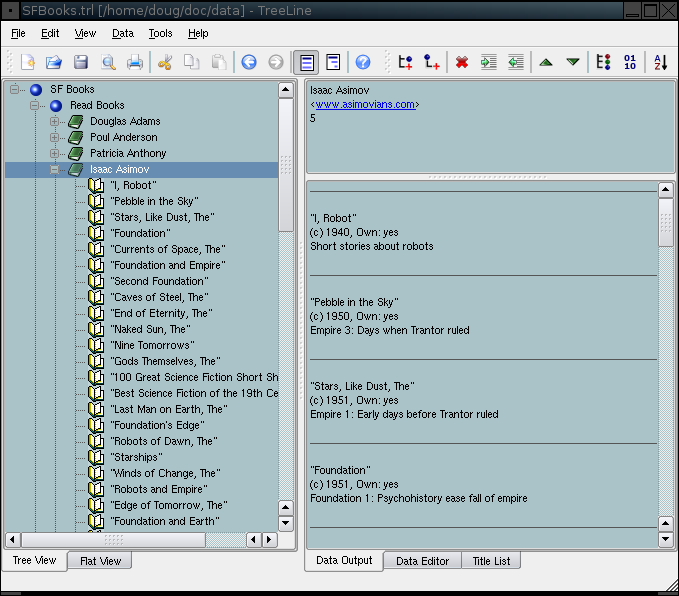The image size is (679, 596).
Task: Select "Nine Tomorrows" in the tree
Action: coord(152,346)
